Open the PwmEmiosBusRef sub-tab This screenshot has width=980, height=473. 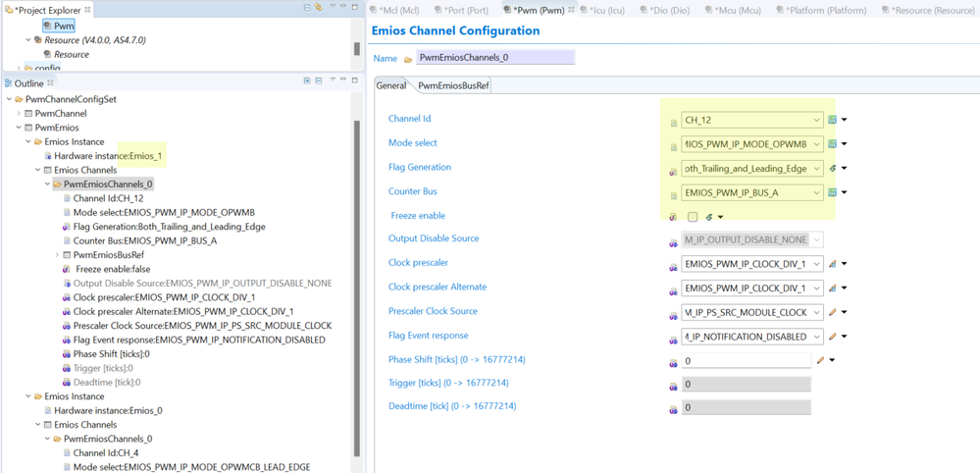pyautogui.click(x=454, y=86)
